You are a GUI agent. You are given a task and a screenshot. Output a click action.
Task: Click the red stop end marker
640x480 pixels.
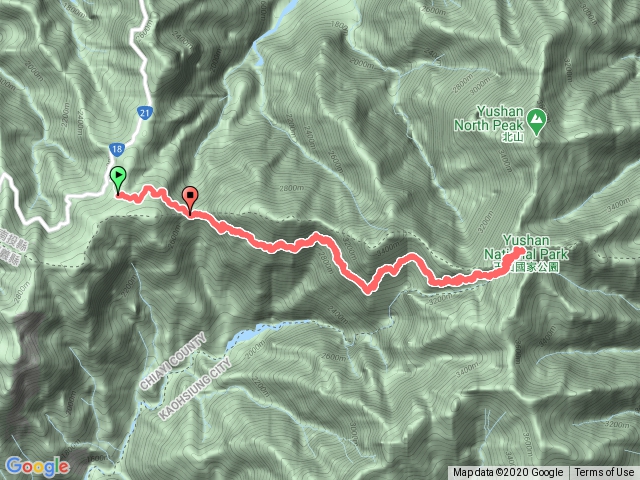coord(190,200)
